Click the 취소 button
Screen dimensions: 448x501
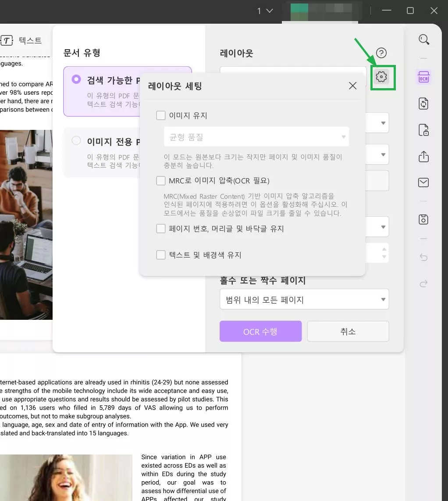tap(348, 331)
